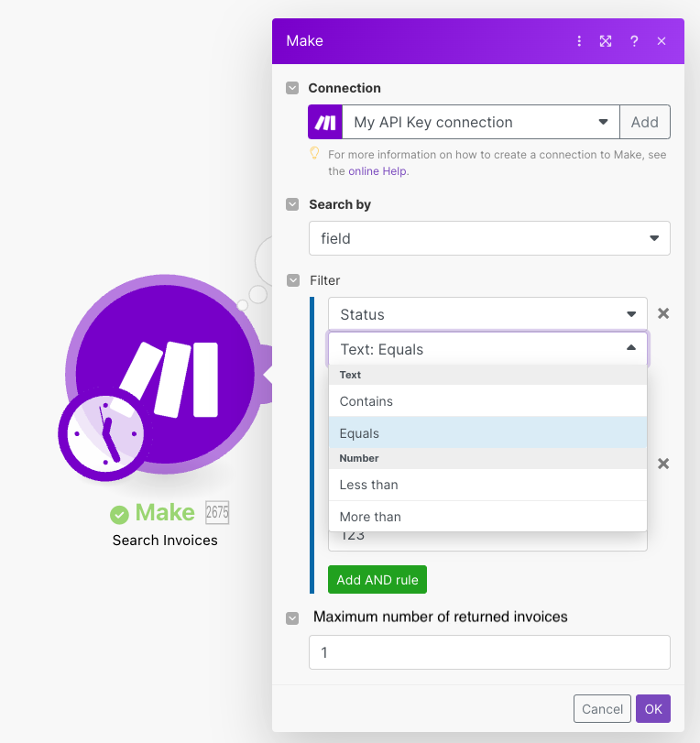700x743 pixels.
Task: Click the Cancel button
Action: 602,709
